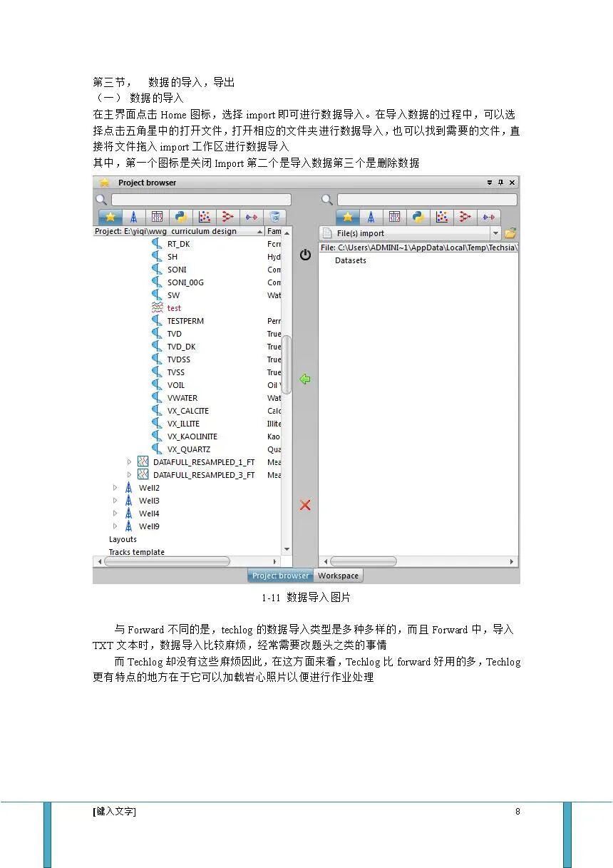Switch to the Workspace bottom tab
Viewport: 613px width, 868px height.
(x=339, y=576)
